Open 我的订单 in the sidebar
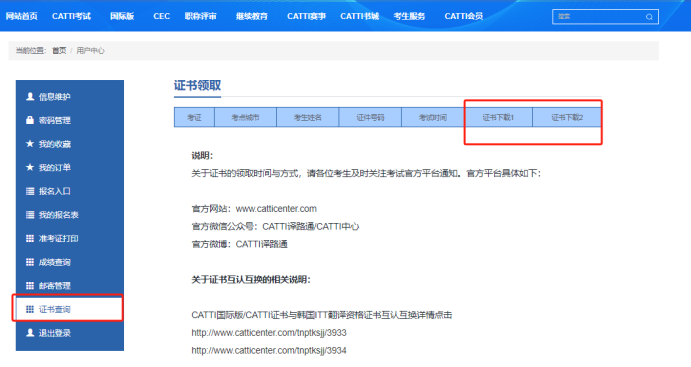The width and height of the screenshot is (691, 367). 55,167
